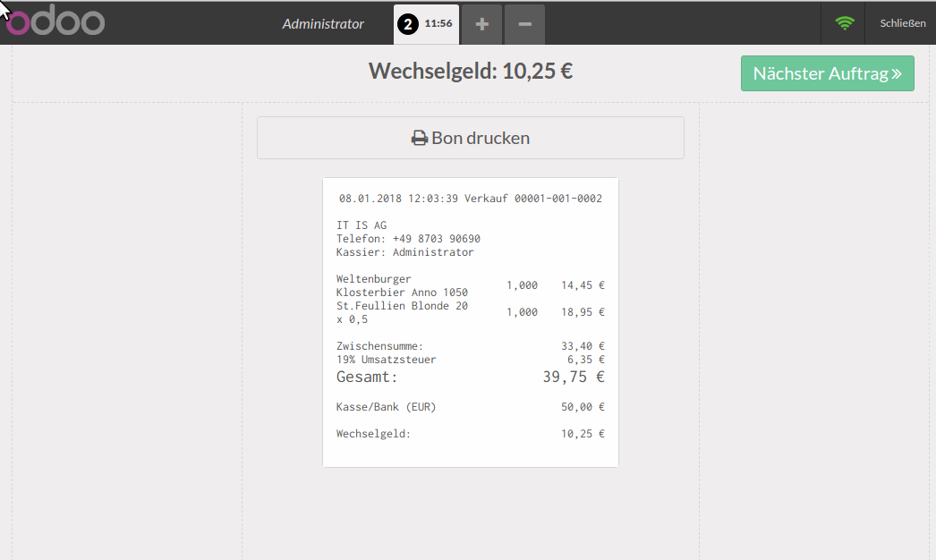Screen dimensions: 936x560
Task: Click the black order number 2 badge
Action: click(x=409, y=24)
